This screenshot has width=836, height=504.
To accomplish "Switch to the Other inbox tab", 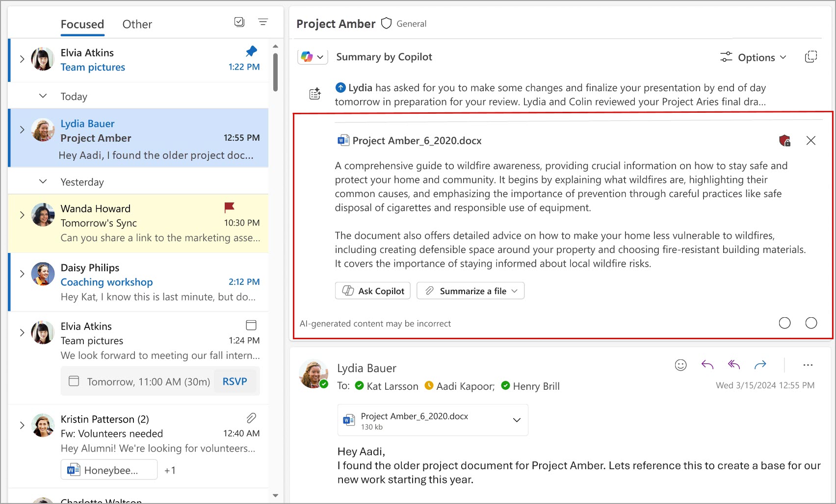I will [x=137, y=24].
